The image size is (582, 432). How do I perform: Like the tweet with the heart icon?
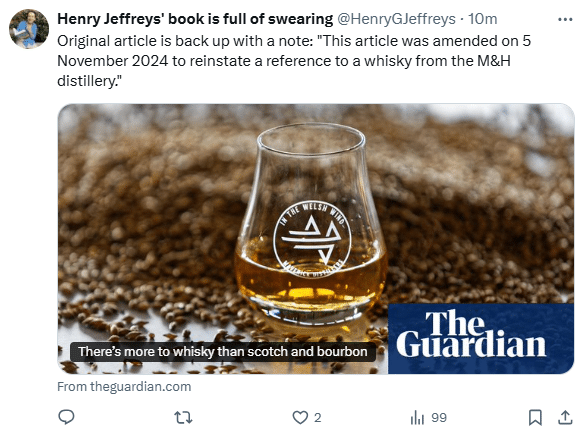coord(300,418)
